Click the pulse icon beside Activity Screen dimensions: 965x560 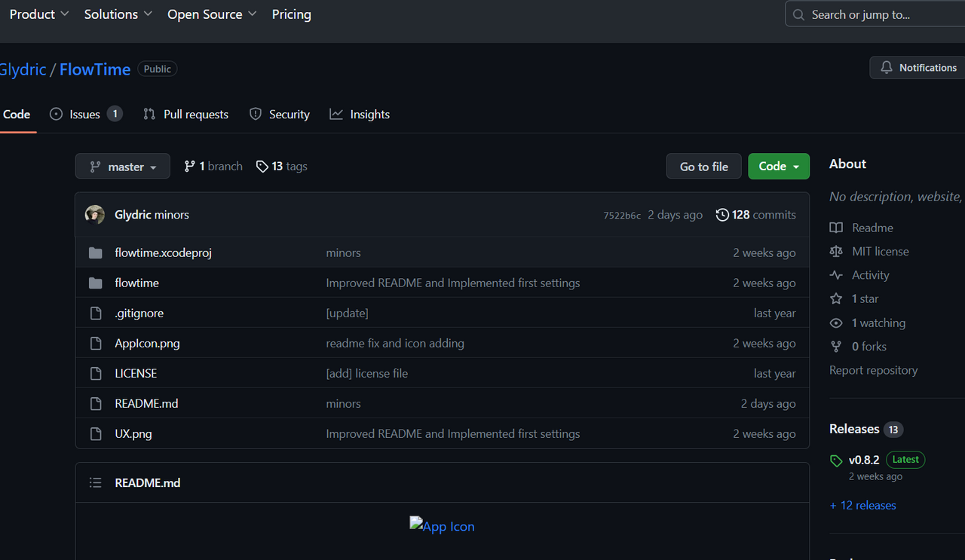836,275
